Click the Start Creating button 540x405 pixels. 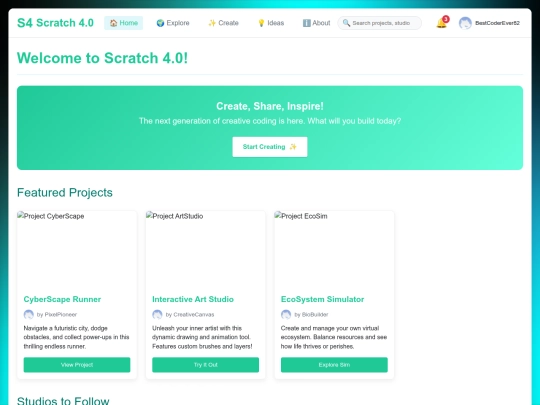pyautogui.click(x=270, y=147)
